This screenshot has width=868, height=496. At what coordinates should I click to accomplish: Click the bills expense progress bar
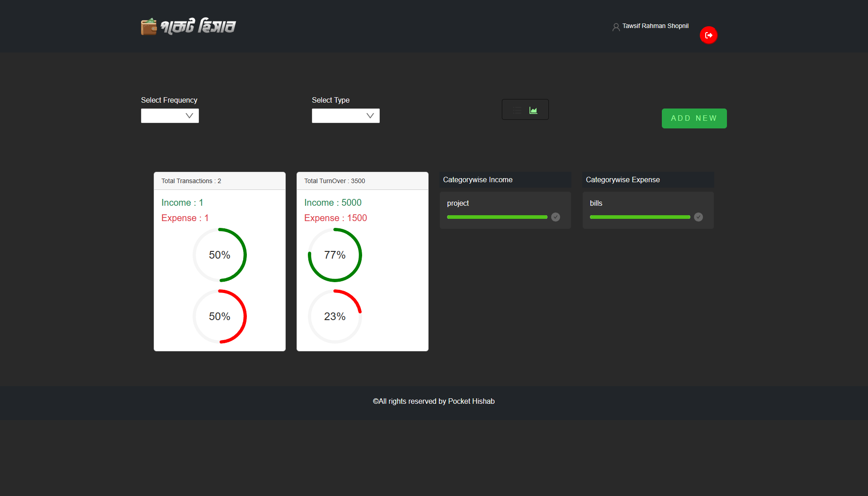click(639, 217)
